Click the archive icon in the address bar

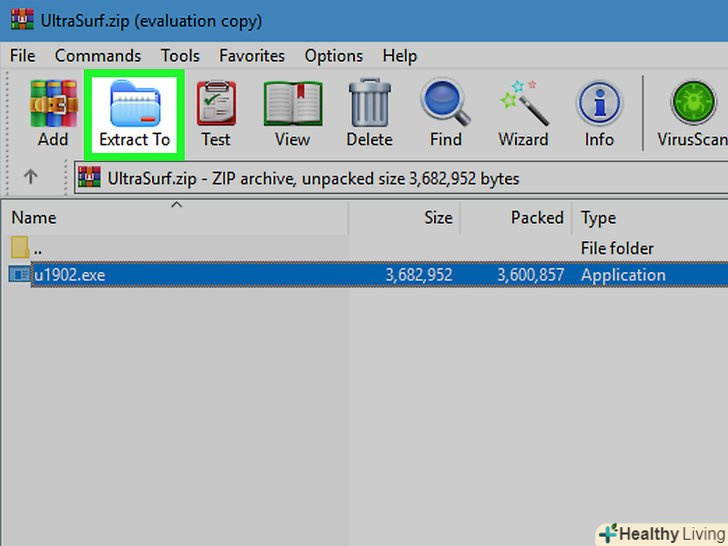tap(89, 177)
